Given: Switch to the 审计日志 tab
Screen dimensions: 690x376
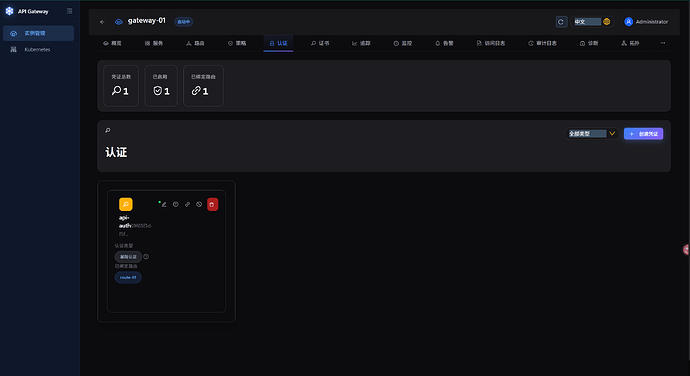Looking at the screenshot, I should click(543, 43).
